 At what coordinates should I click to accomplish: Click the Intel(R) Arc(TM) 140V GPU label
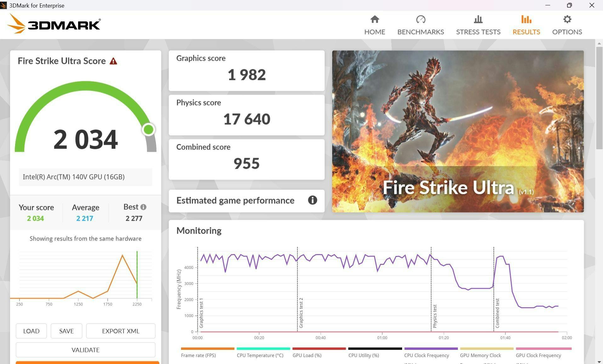(74, 177)
